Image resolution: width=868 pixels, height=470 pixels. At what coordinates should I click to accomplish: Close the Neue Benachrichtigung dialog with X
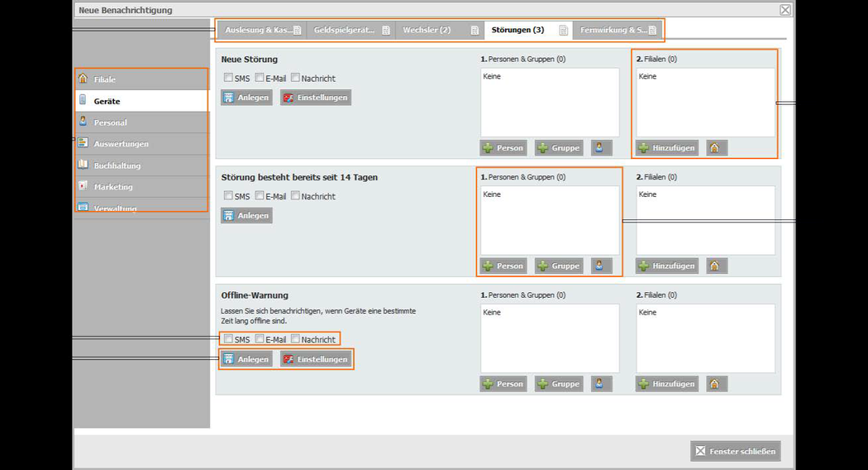tap(785, 10)
